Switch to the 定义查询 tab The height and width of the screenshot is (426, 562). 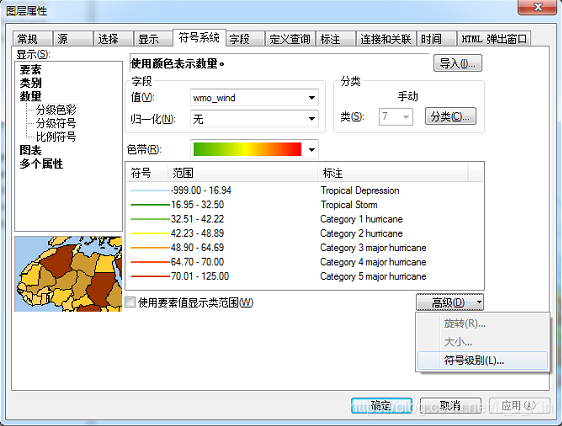tap(290, 39)
